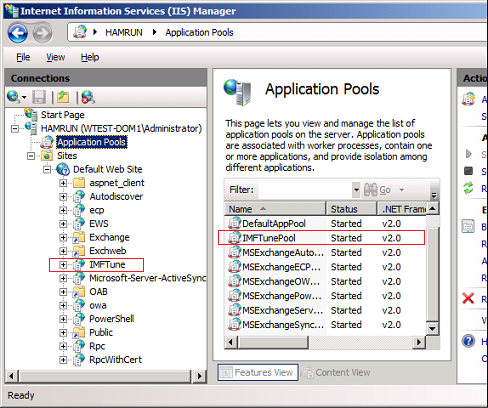Sort by the Name column header
488x408 pixels.
275,209
